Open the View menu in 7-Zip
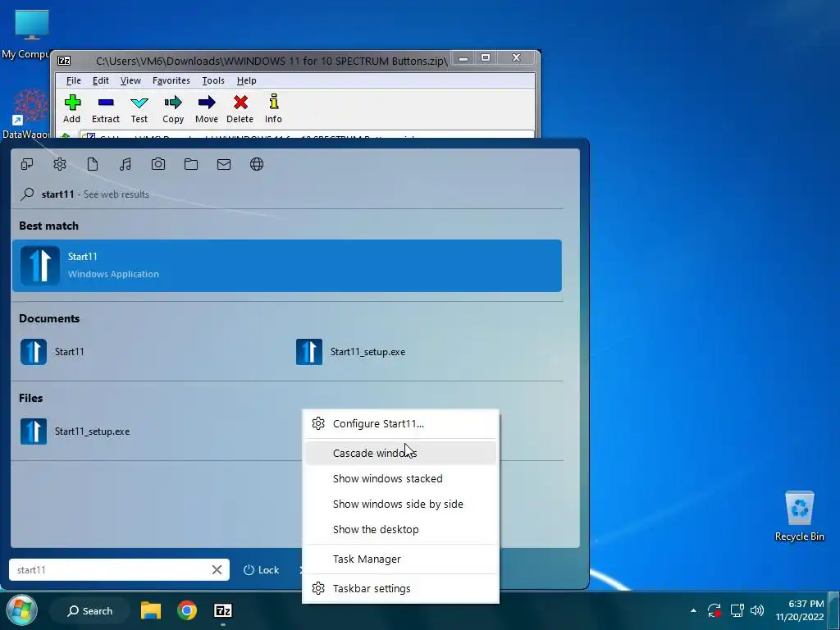This screenshot has width=840, height=630. [130, 80]
